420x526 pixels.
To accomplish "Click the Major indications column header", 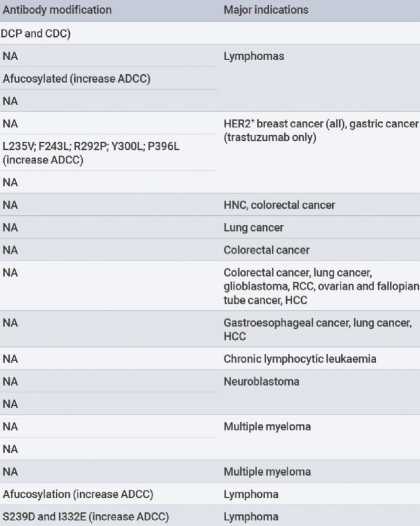I will 266,10.
